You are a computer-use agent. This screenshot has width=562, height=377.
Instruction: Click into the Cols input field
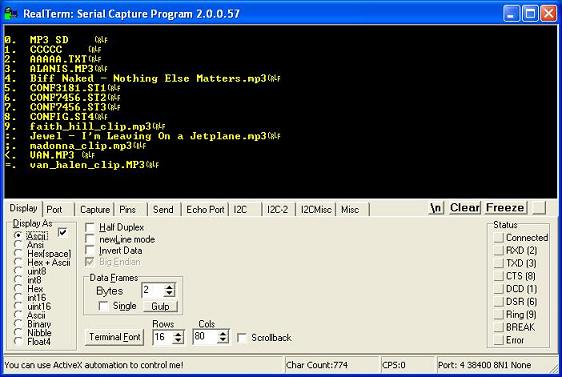[x=205, y=337]
